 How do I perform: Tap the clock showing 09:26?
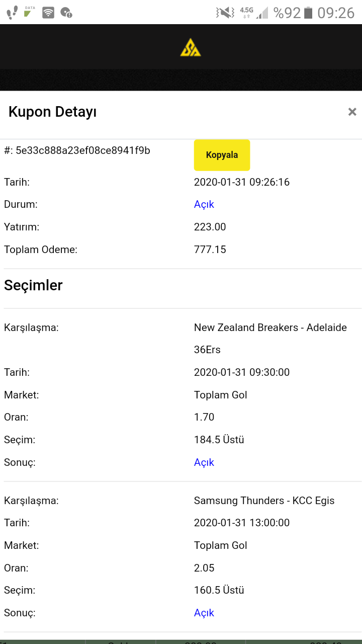click(x=336, y=13)
